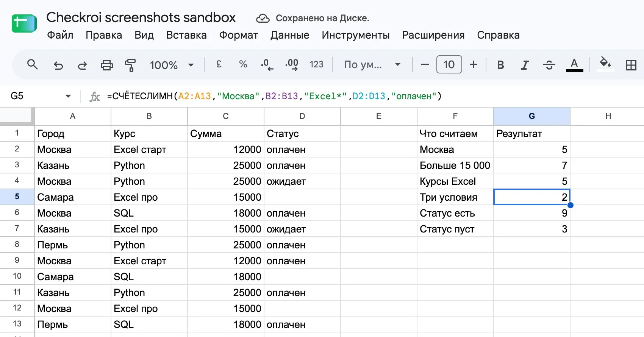Screen dimensions: 644x337
Task: Toggle italic formatting
Action: (525, 65)
